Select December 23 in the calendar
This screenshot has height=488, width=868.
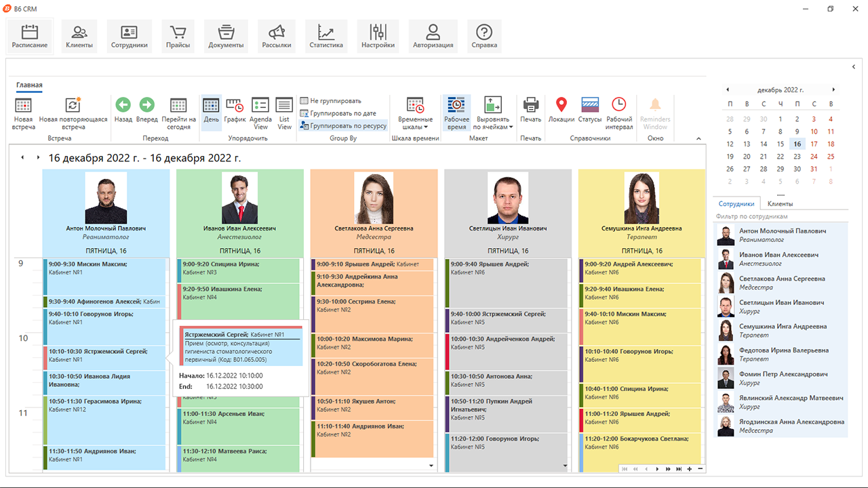[x=797, y=157]
